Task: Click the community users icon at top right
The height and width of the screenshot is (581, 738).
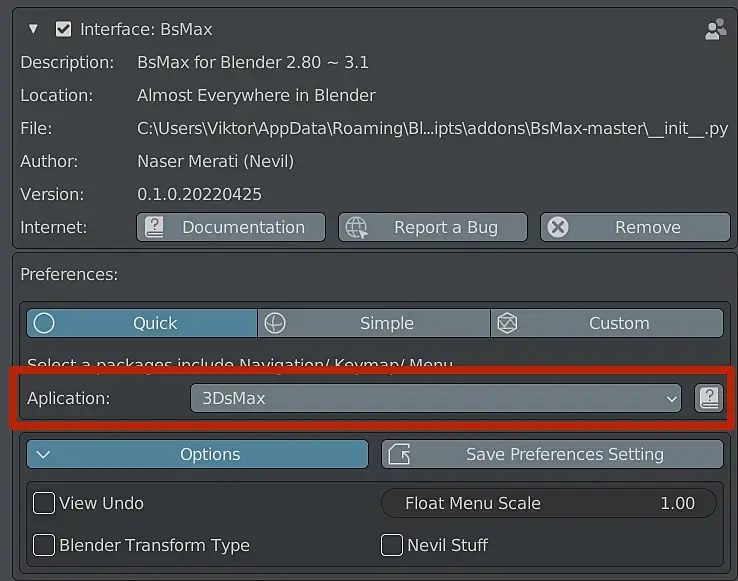Action: 715,30
